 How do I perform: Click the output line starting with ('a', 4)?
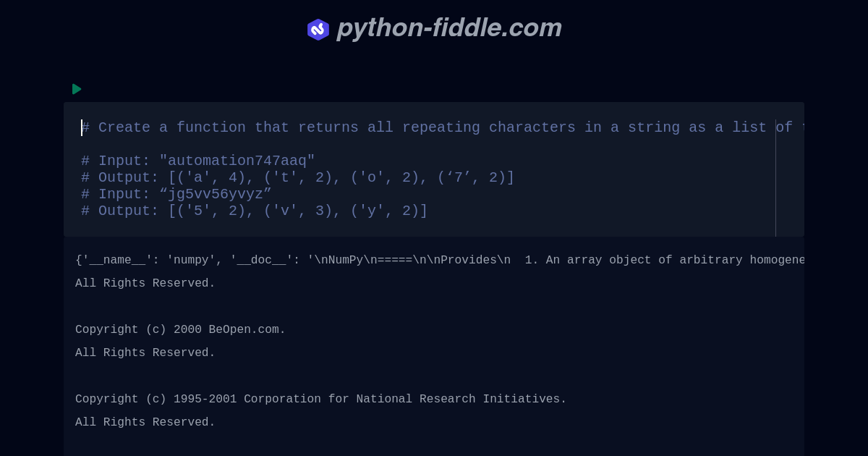[x=298, y=177]
